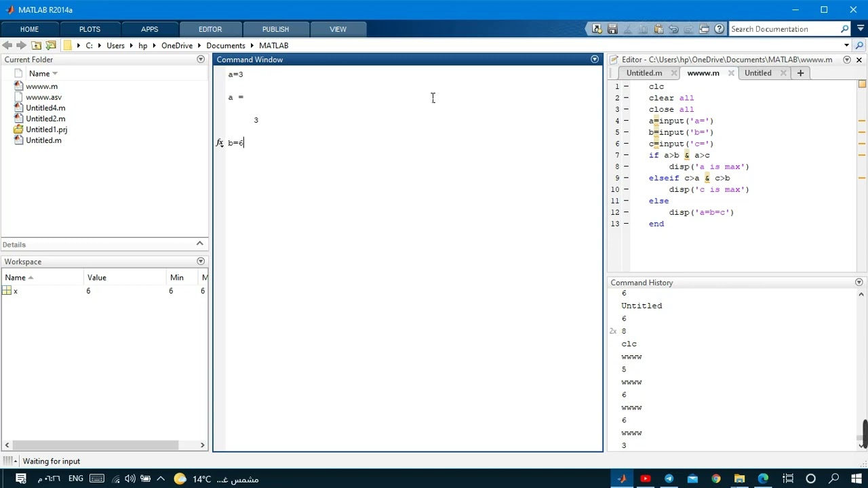Viewport: 868px width, 488px height.
Task: Open Command Window actions dropdown
Action: [x=595, y=60]
